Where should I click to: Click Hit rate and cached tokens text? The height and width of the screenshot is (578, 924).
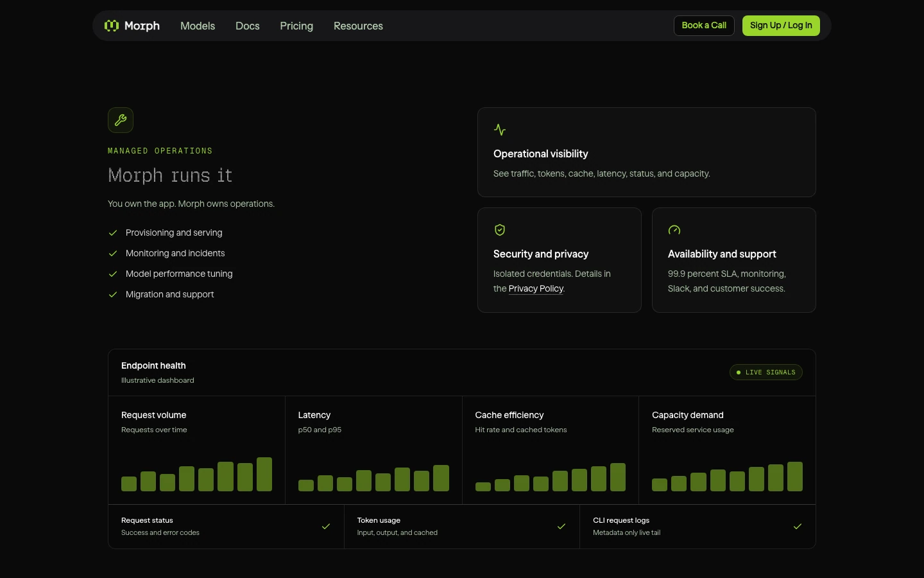pyautogui.click(x=521, y=430)
